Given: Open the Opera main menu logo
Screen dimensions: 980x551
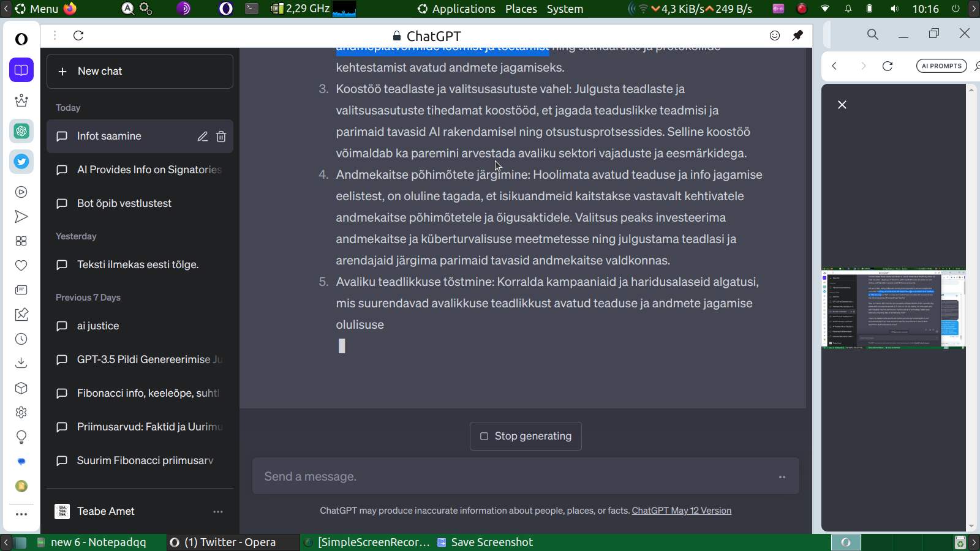Looking at the screenshot, I should (x=21, y=39).
